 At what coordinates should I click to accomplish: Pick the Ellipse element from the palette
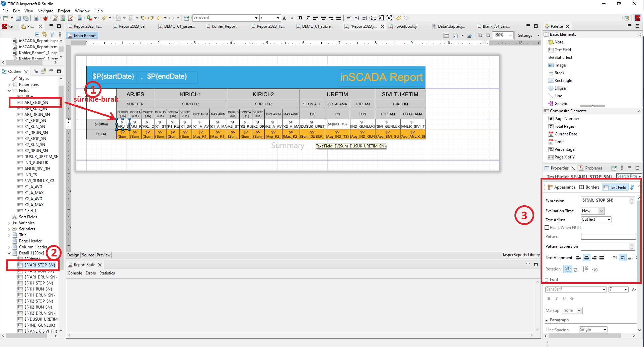[x=560, y=88]
